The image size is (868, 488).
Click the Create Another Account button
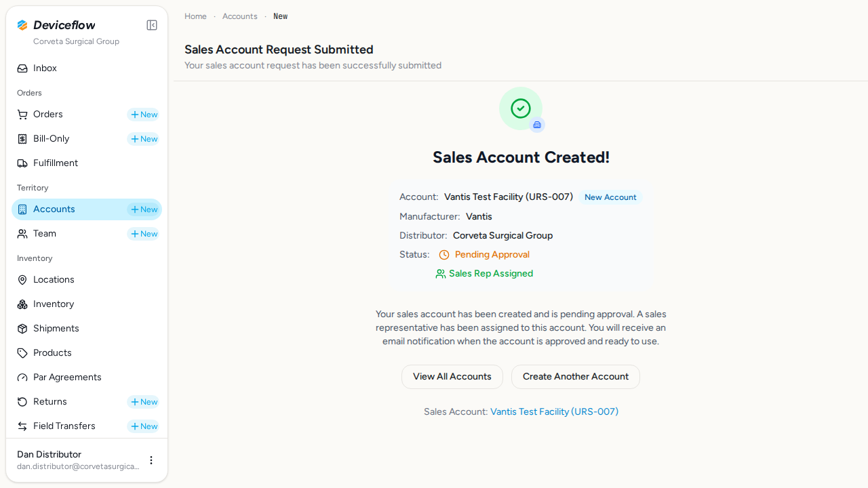[576, 377]
